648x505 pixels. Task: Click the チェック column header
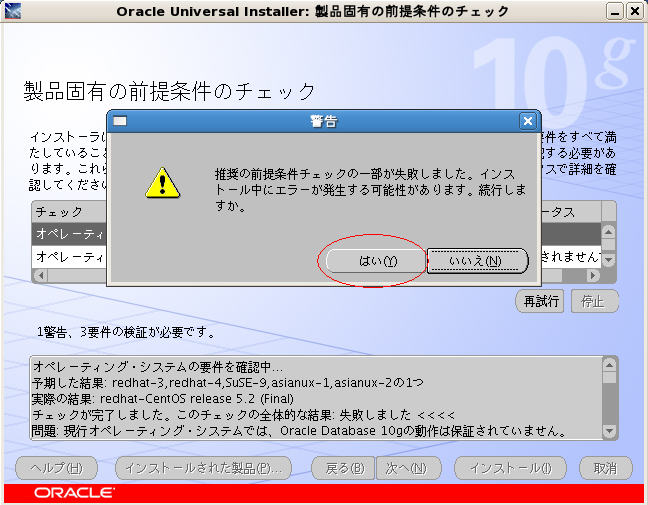tap(69, 212)
